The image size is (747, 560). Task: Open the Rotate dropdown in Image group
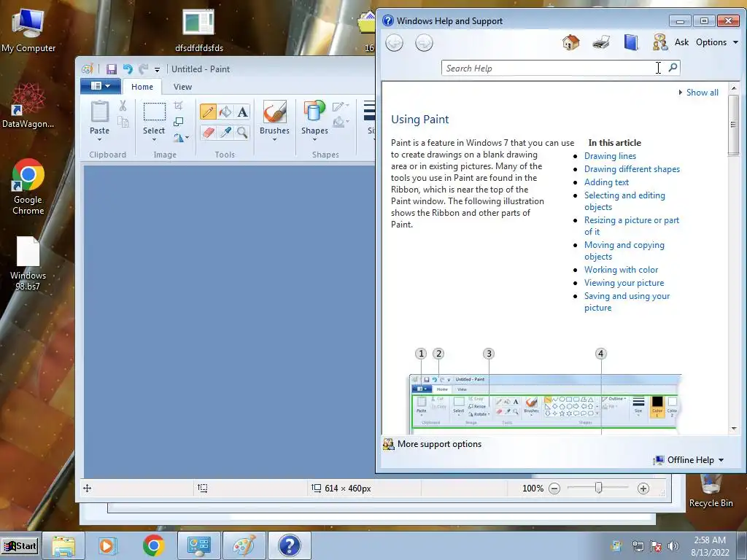click(x=181, y=138)
